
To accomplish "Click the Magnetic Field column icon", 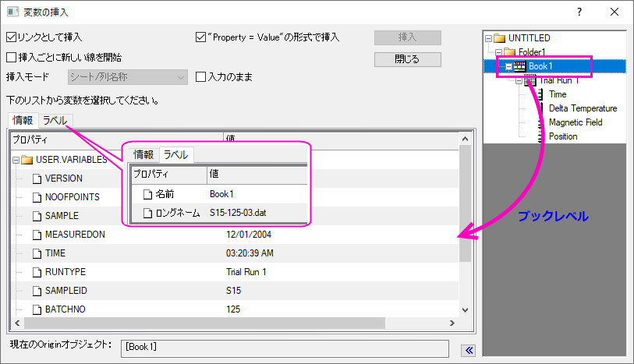I will (540, 123).
